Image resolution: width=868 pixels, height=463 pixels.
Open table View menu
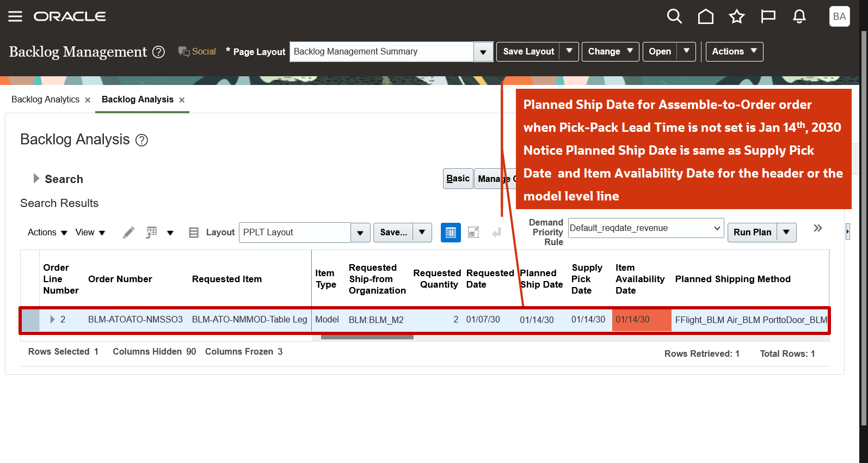click(90, 233)
